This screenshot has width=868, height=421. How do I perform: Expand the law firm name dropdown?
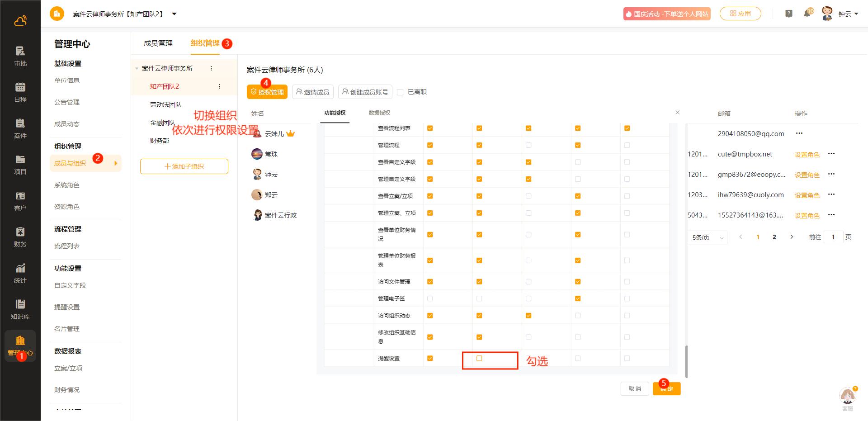tap(175, 14)
